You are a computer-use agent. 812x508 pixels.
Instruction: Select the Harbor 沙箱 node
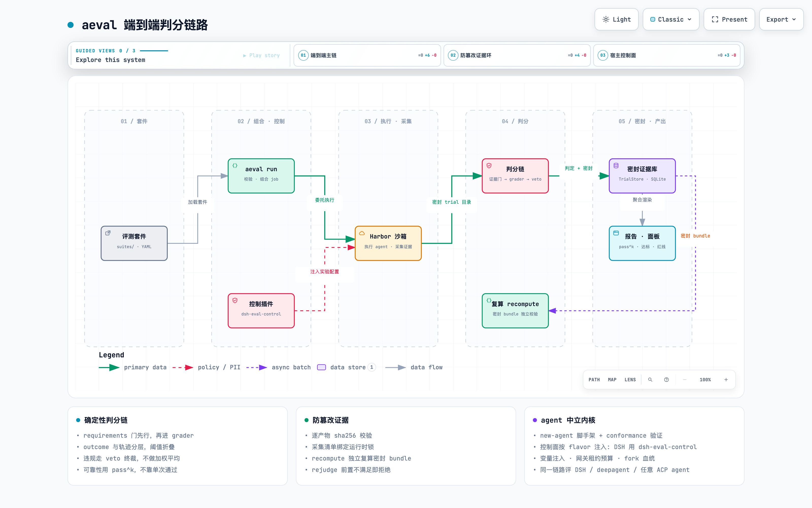click(388, 243)
